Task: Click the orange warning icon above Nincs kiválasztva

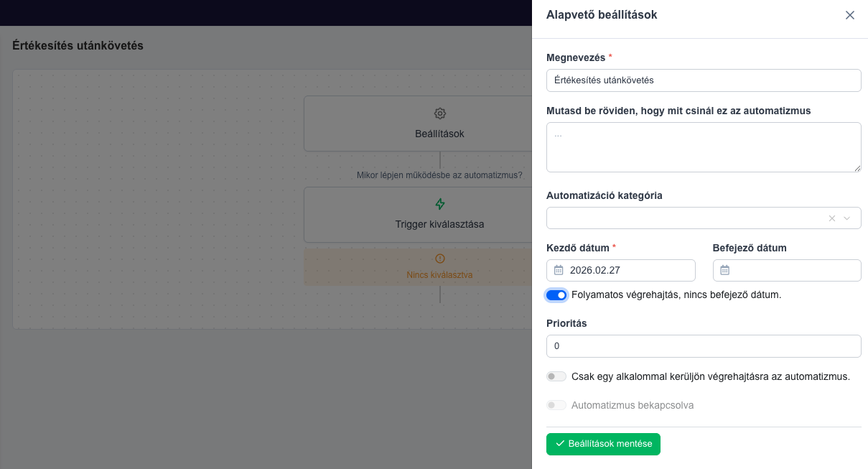Action: point(440,259)
